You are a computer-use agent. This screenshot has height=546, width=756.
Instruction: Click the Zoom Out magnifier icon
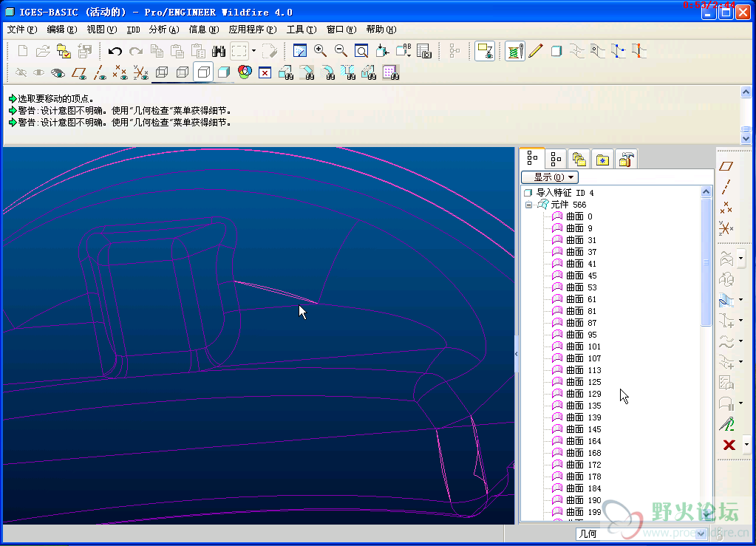coord(341,51)
